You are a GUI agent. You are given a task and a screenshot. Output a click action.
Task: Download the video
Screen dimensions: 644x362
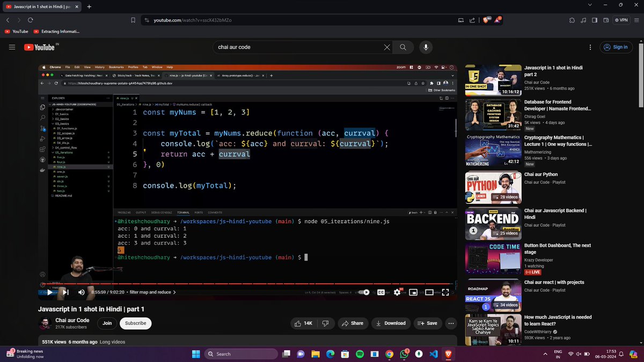(x=391, y=323)
